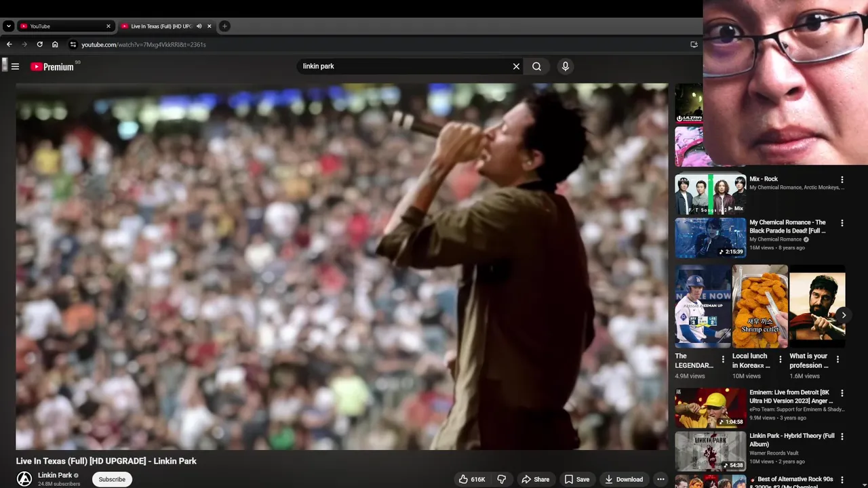This screenshot has height=488, width=868.
Task: Open The Black Parade Is Dead thumbnail
Action: point(710,237)
